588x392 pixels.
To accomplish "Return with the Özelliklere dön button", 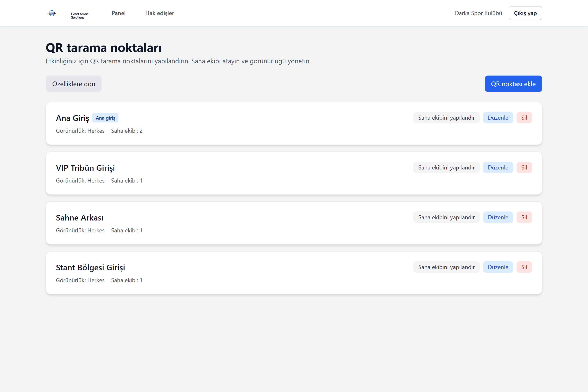I will (73, 84).
